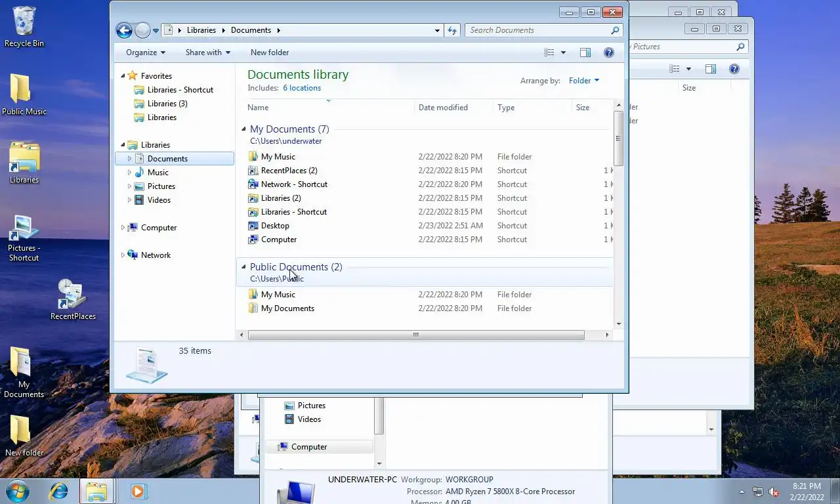Click the Pictures library icon in sidebar
The width and height of the screenshot is (840, 504).
139,186
